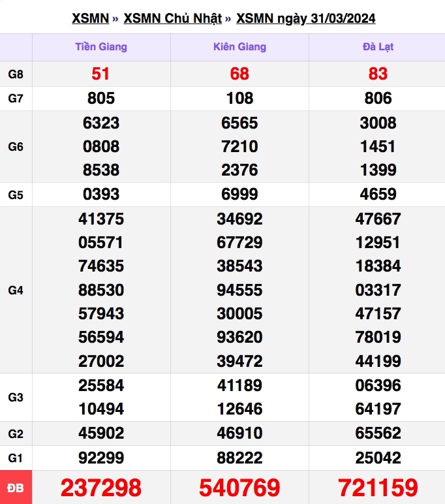445x504 pixels.
Task: Select the Đà Lạt column header
Action: coord(378,47)
